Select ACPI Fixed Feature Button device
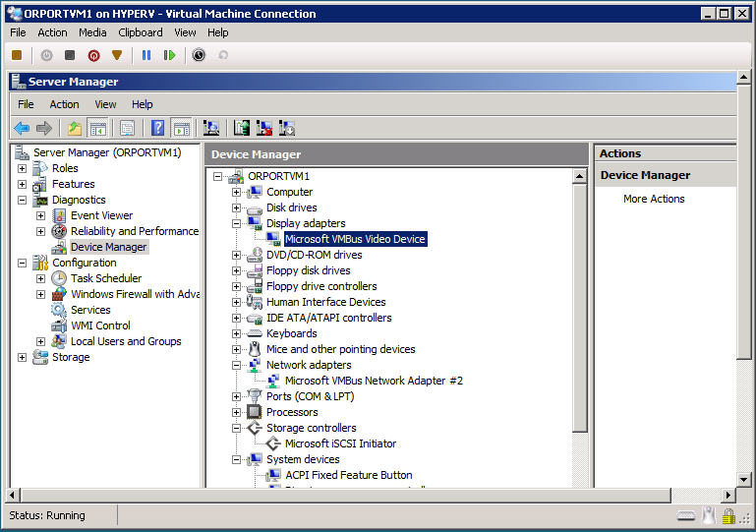 349,475
